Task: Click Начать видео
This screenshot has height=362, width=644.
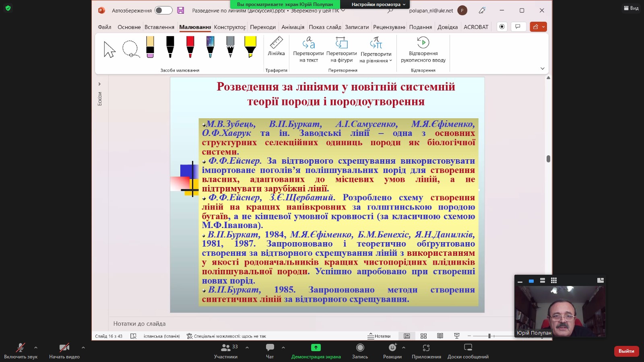Action: [x=64, y=351]
